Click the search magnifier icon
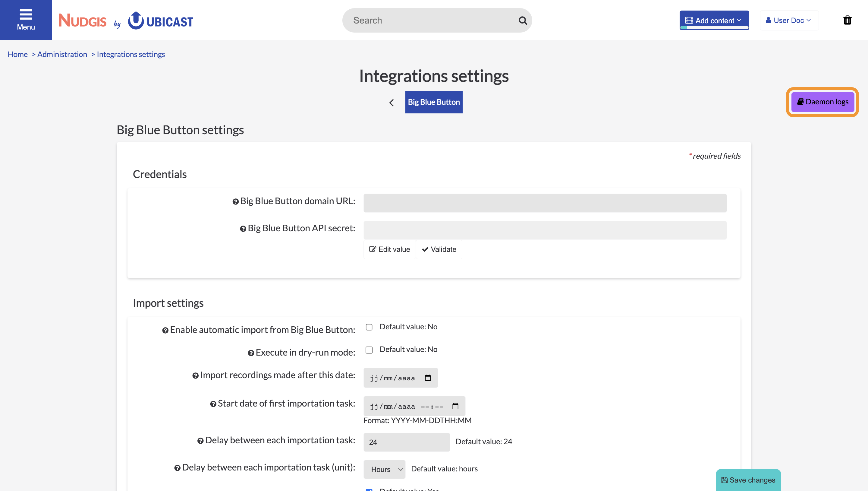868x491 pixels. tap(523, 21)
